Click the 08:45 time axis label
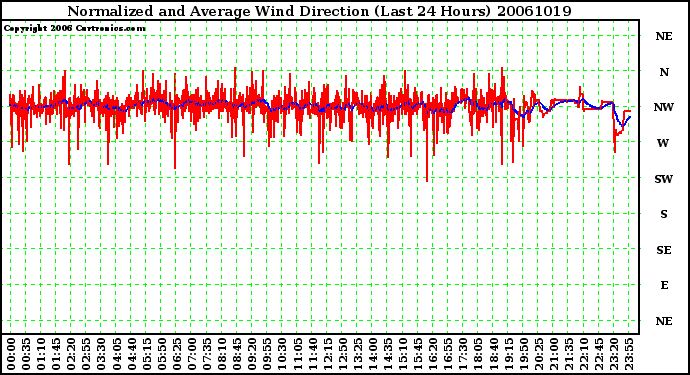This screenshot has height=375, width=690. (236, 354)
